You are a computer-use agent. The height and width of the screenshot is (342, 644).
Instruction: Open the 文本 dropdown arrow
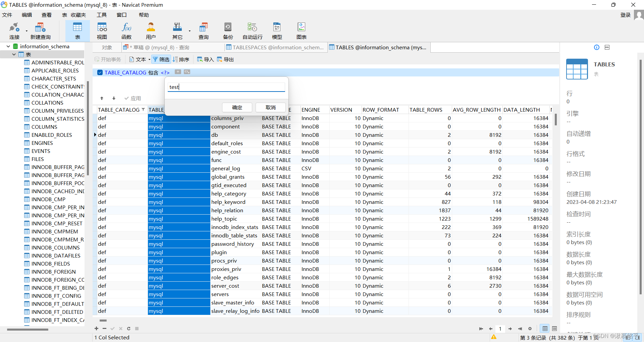(x=149, y=60)
